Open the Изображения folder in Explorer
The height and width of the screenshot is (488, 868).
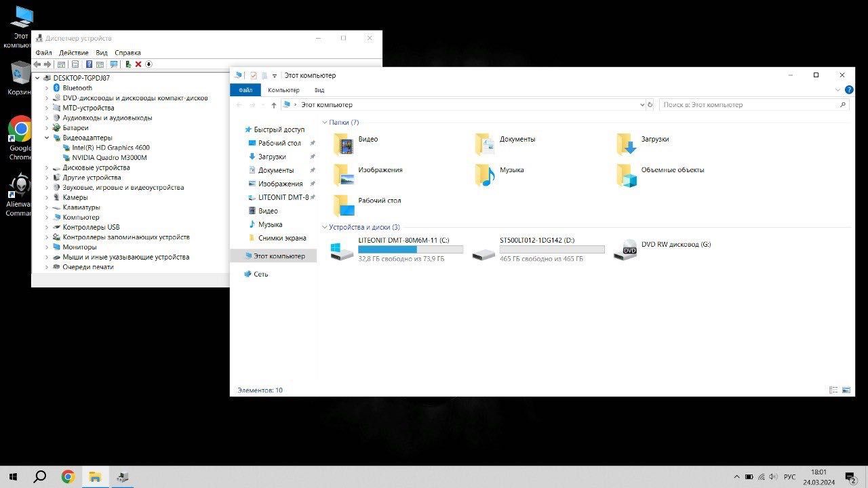368,174
